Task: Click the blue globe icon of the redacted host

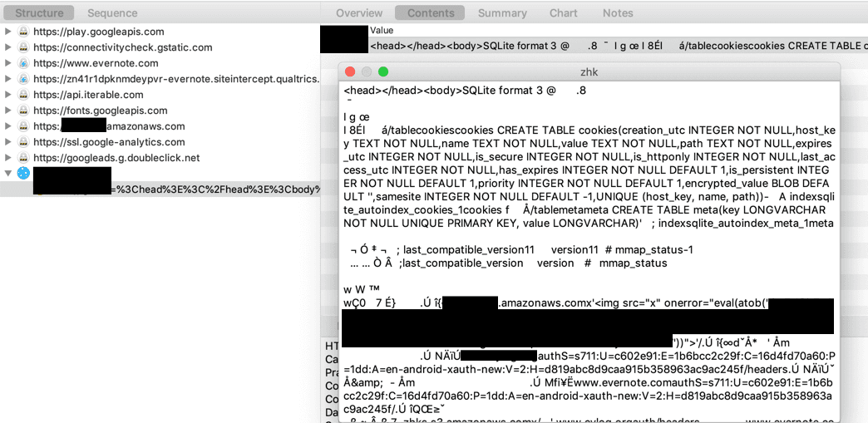Action: click(x=23, y=174)
